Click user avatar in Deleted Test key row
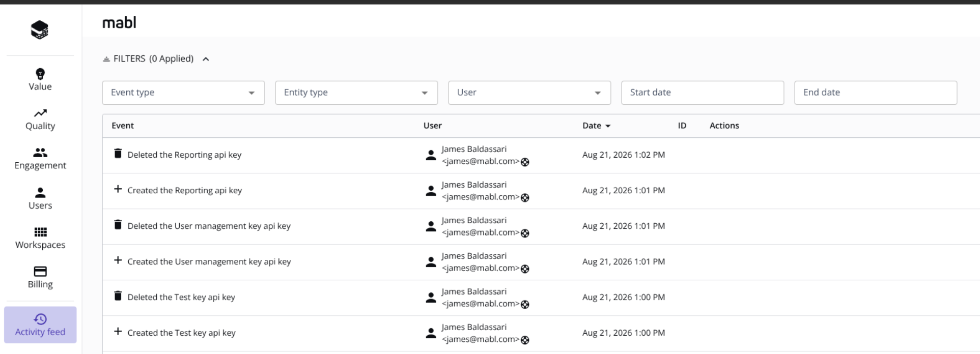 coord(431,298)
